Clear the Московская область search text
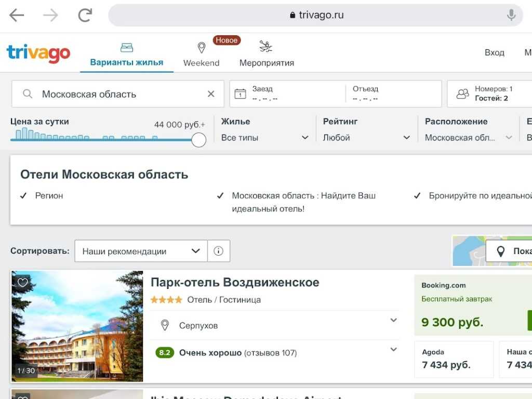Screen dimensions: 532x399 coord(211,94)
